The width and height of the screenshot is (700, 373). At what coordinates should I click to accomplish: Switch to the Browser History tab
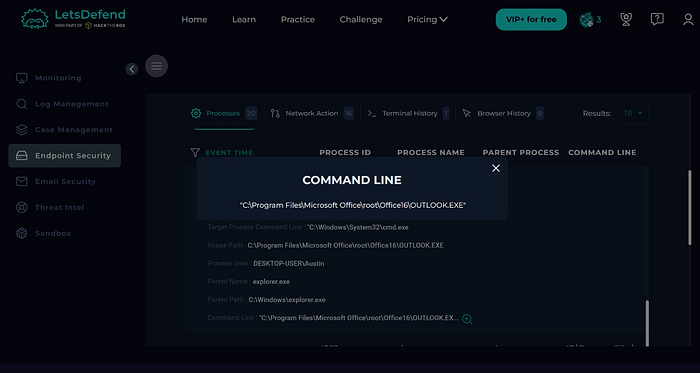coord(503,113)
